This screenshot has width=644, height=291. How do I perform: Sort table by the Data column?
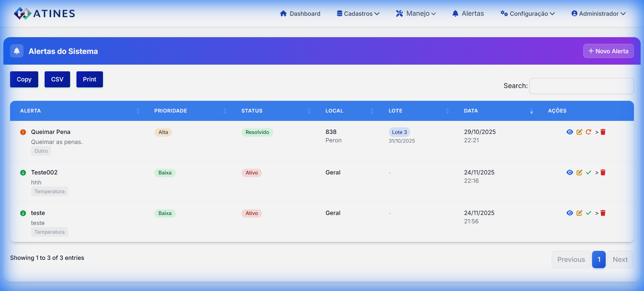[x=471, y=111]
